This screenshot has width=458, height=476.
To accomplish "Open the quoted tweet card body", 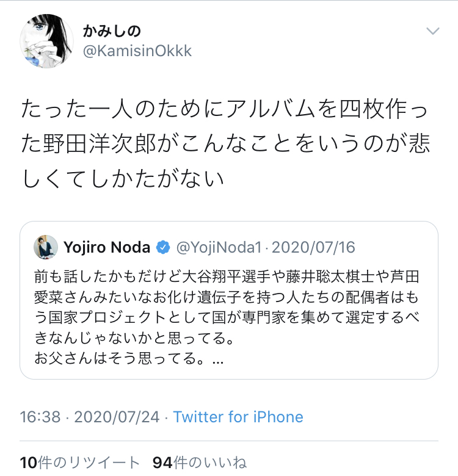I will pos(229,317).
